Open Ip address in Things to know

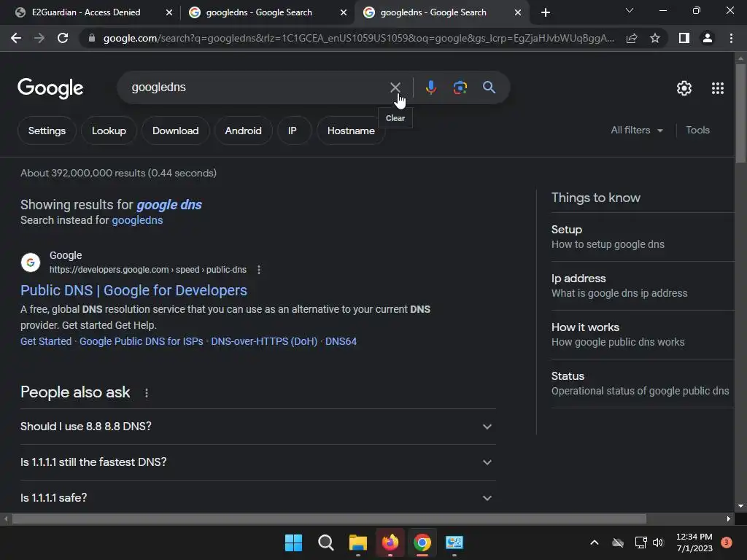pos(642,286)
